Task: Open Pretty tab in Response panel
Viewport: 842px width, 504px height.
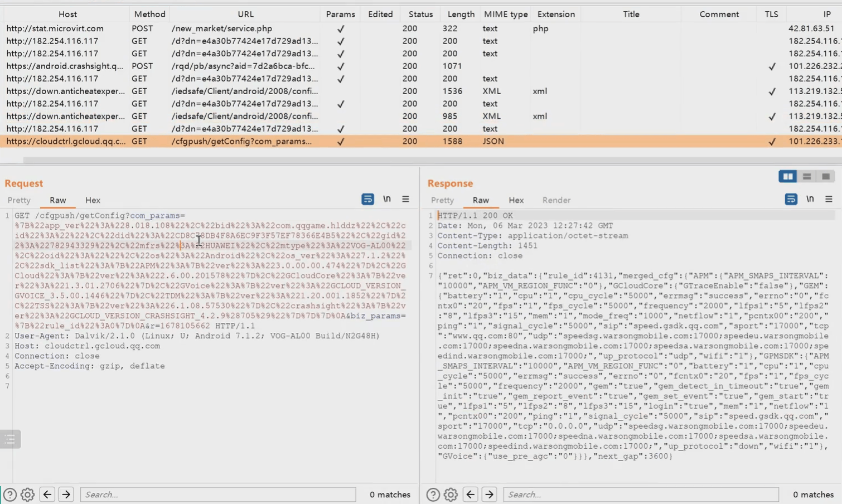Action: click(x=442, y=200)
